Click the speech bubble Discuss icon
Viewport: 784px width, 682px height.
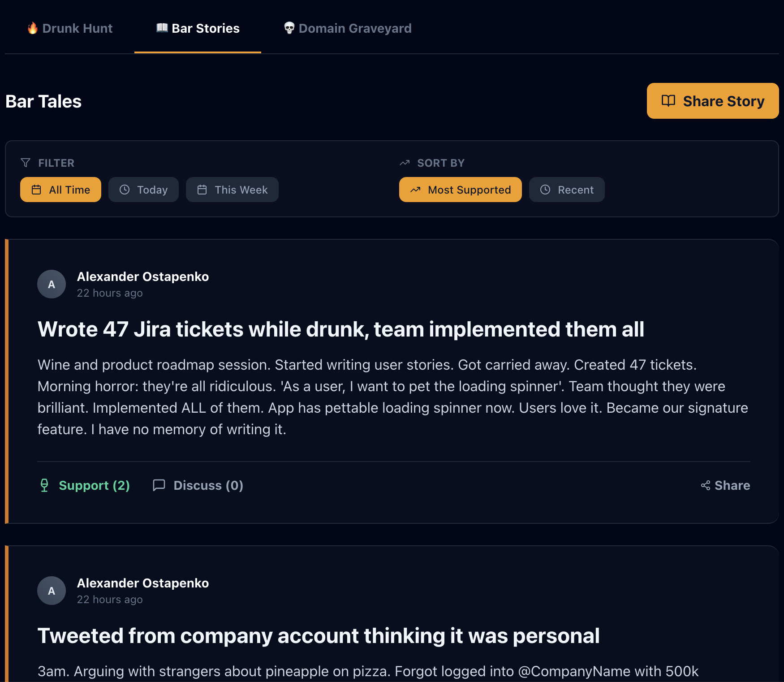159,485
